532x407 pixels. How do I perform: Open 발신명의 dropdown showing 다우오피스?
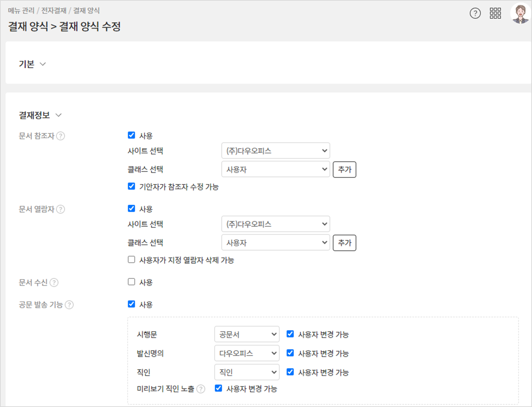pyautogui.click(x=247, y=353)
